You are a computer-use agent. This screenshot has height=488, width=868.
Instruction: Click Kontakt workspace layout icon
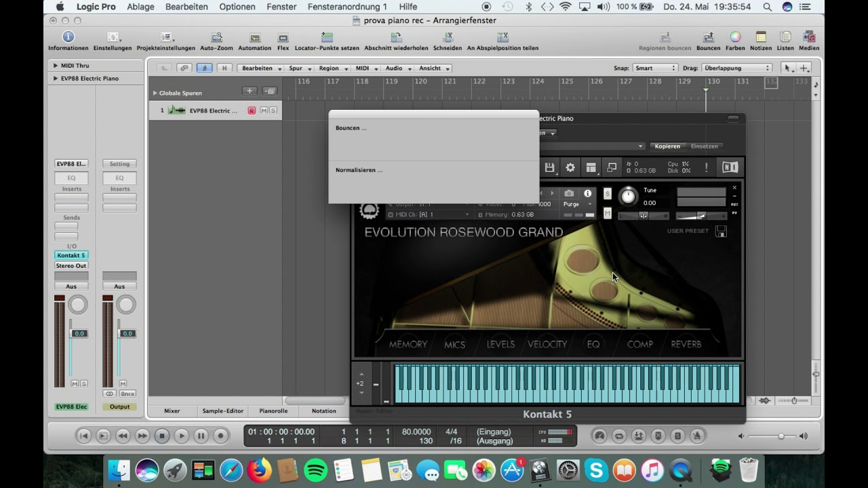pyautogui.click(x=591, y=167)
